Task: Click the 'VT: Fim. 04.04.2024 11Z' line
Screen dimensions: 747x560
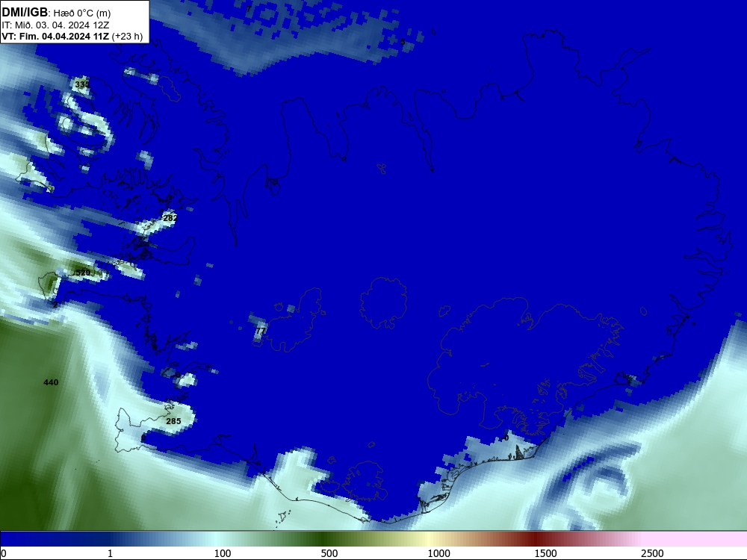Action: [55, 37]
